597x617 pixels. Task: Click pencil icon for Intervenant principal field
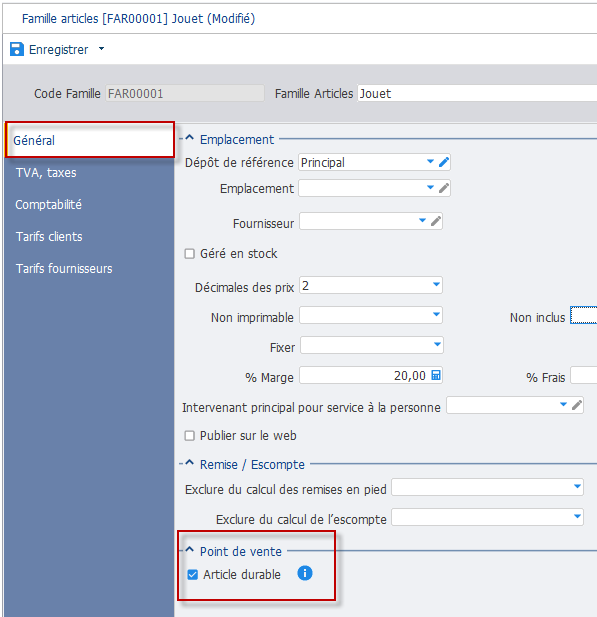pyautogui.click(x=577, y=405)
